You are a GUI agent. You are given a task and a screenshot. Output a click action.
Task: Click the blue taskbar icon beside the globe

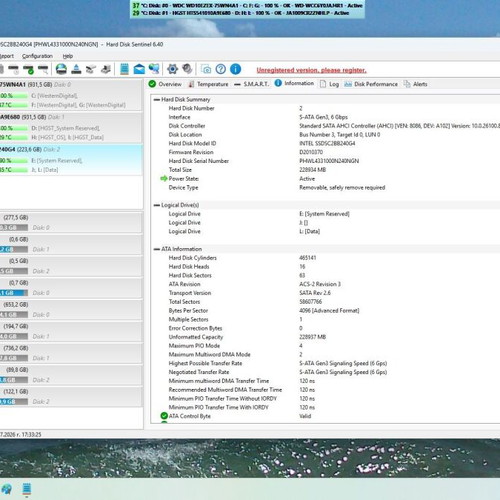pyautogui.click(x=27, y=489)
